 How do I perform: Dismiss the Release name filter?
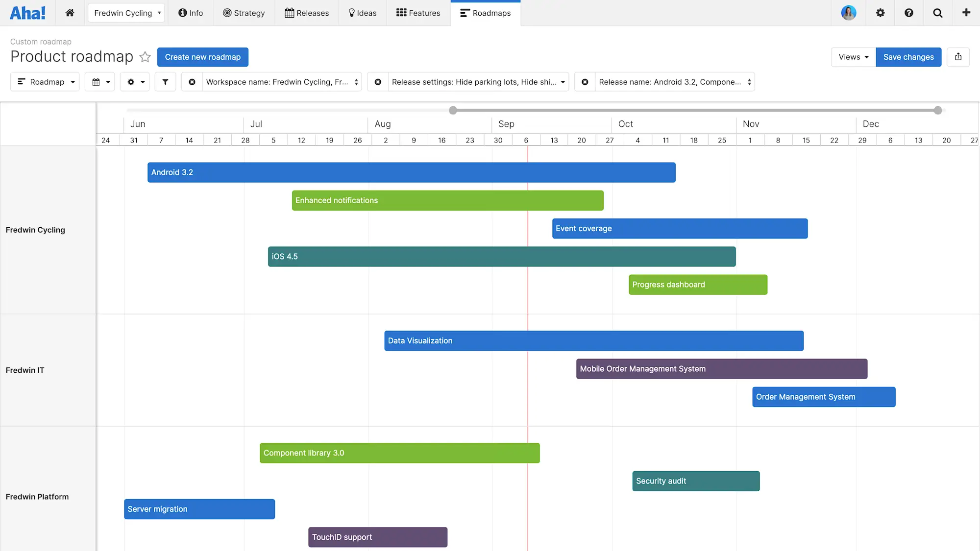click(585, 82)
